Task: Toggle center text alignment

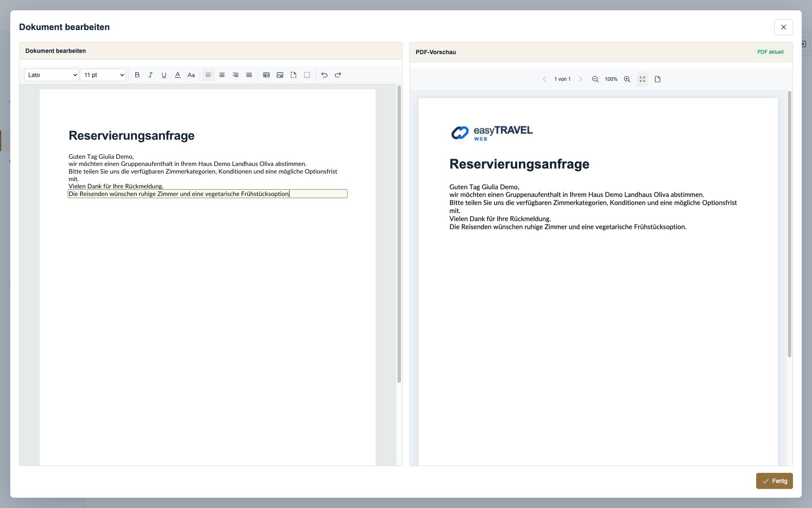Action: [222, 75]
